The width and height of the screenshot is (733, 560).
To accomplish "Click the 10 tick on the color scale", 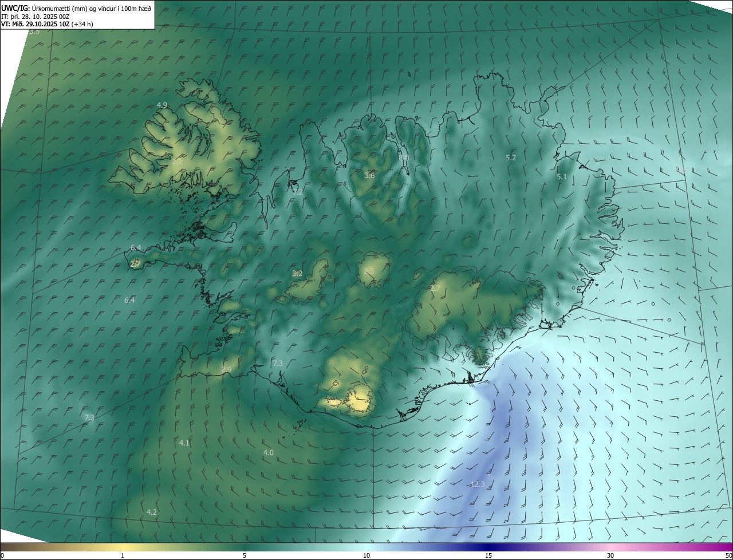I will [366, 555].
